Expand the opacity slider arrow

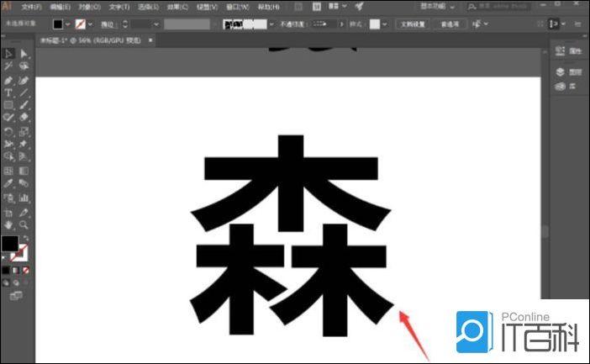point(342,24)
